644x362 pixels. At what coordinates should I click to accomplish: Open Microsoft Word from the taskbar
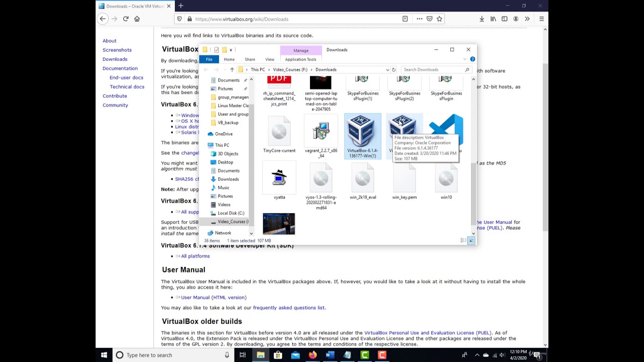pos(330,355)
